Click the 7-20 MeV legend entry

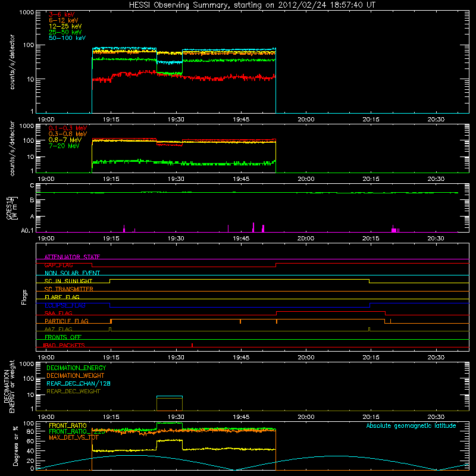tap(64, 146)
